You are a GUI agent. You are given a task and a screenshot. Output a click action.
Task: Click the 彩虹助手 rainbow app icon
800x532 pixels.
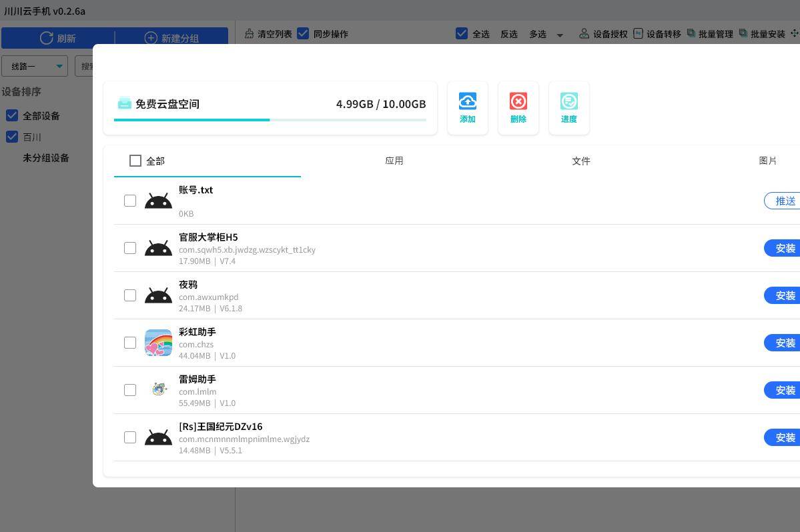pos(158,343)
